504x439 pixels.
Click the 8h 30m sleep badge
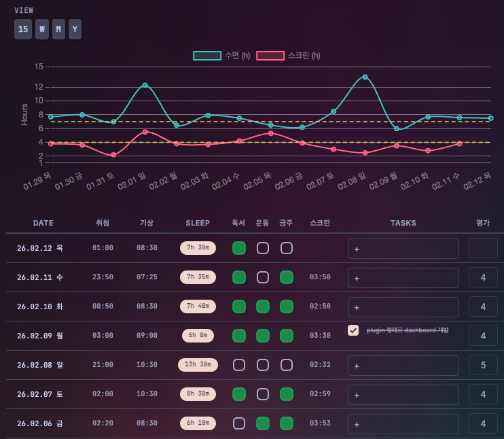198,394
